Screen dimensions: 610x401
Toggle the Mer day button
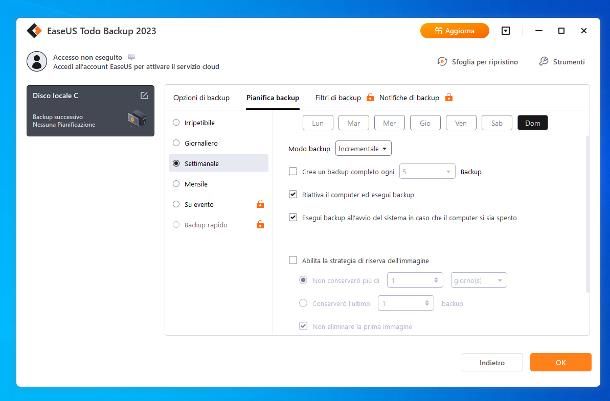click(389, 123)
